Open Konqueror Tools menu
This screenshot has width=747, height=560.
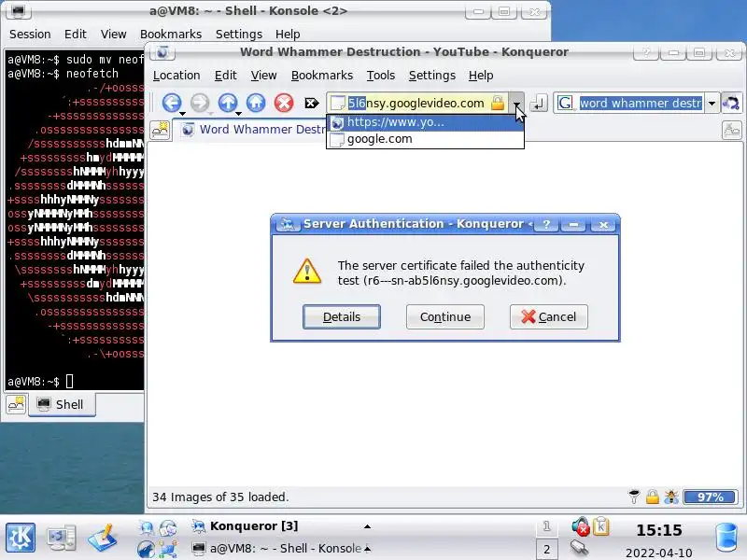point(381,76)
